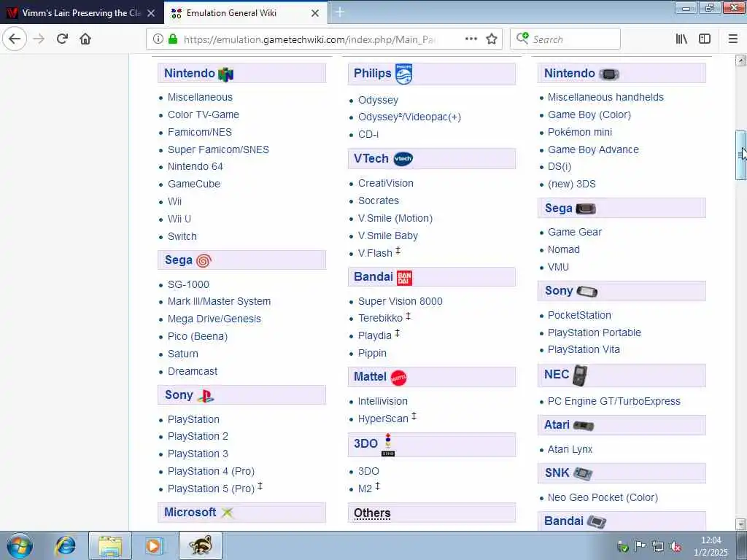Viewport: 747px width, 560px height.
Task: Open the Dreamcast link
Action: [193, 371]
